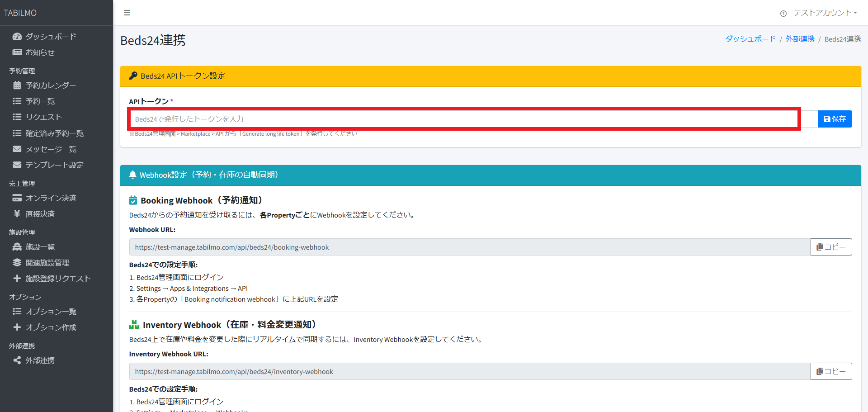Toggle the sidebar with the hamburger icon
The height and width of the screenshot is (412, 868).
click(127, 13)
